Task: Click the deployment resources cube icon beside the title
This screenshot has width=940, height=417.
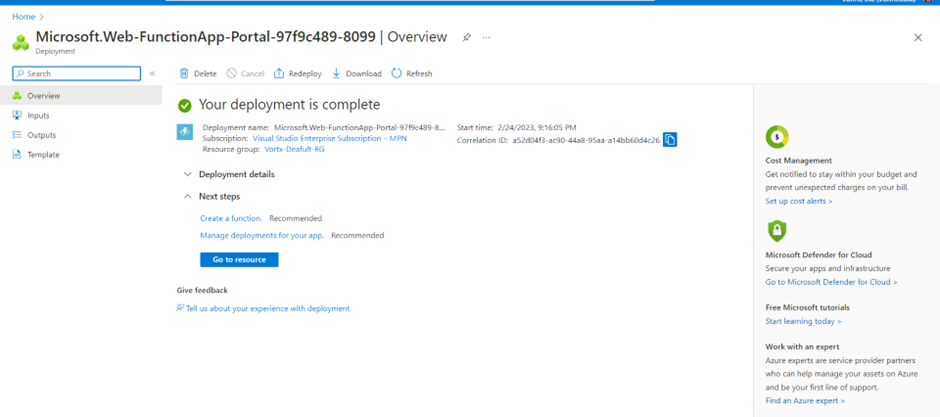Action: 21,43
